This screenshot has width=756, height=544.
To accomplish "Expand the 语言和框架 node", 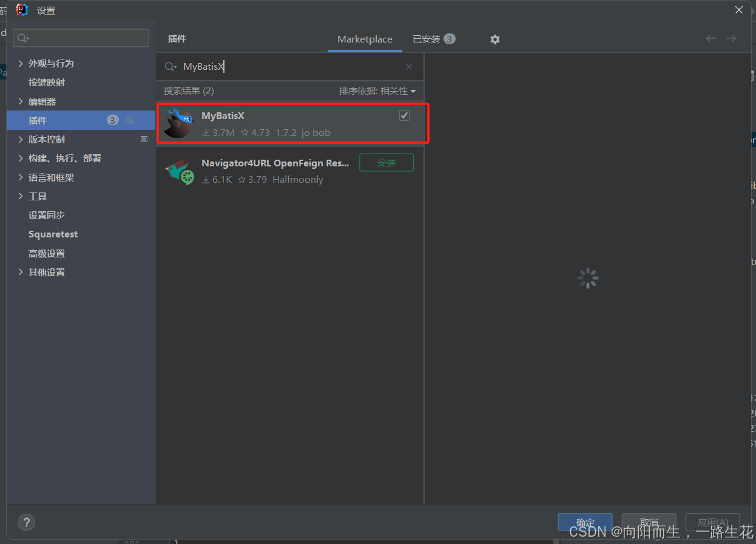I will pyautogui.click(x=21, y=177).
